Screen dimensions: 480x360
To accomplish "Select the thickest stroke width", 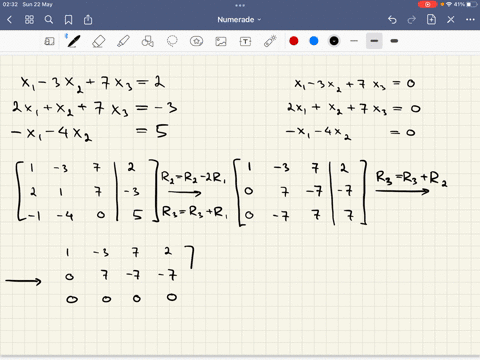I will 394,41.
